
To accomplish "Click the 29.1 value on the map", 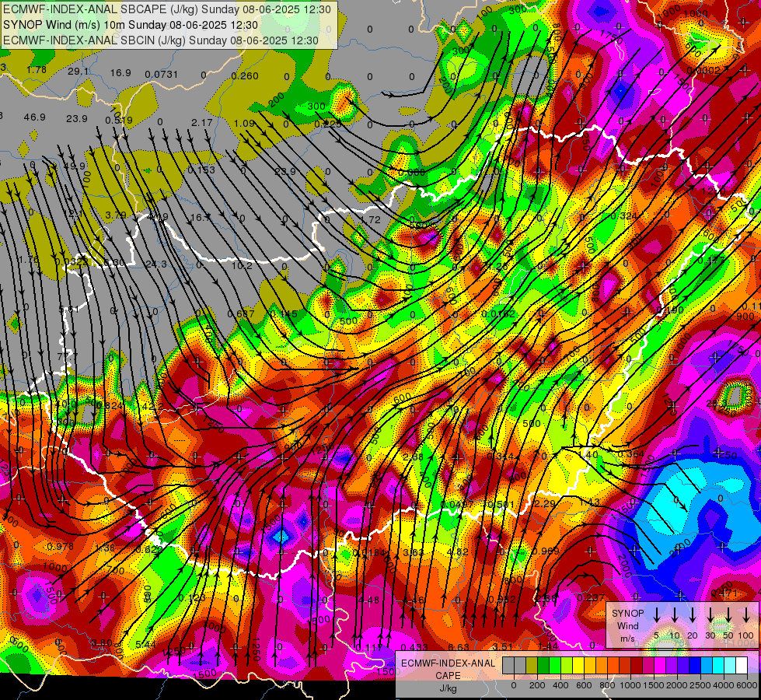I will pos(79,72).
